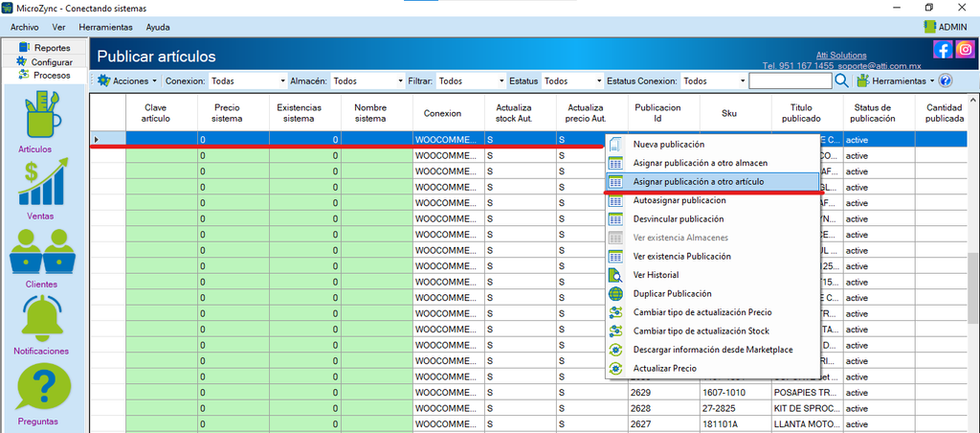Click icon beside Autoasignar publicacion
Viewport: 980px width, 433px height.
pos(615,200)
